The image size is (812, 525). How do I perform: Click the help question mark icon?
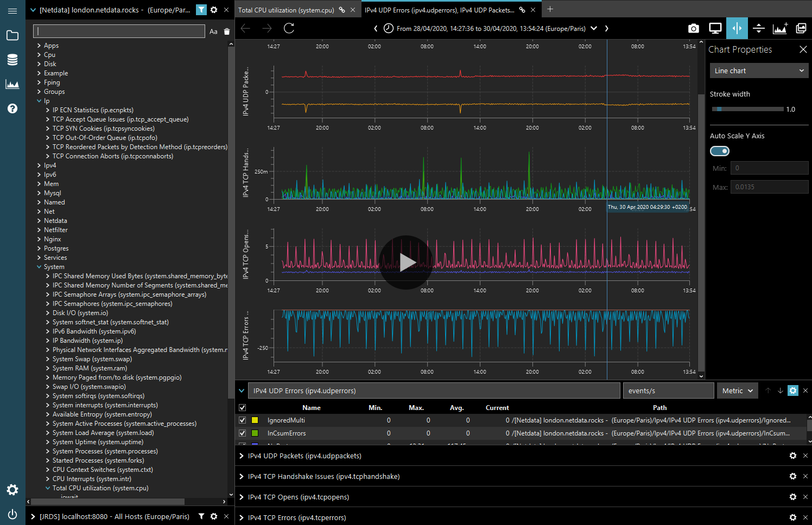pyautogui.click(x=12, y=108)
